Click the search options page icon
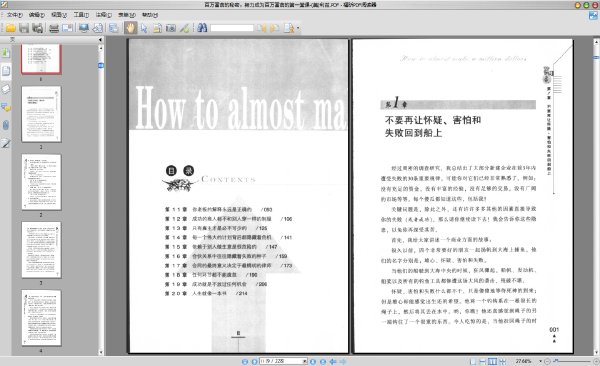 click(x=289, y=28)
